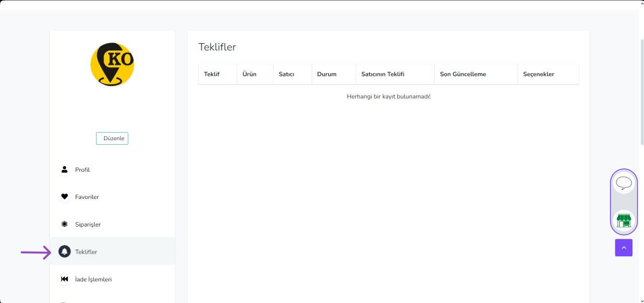
Task: Click the Satıcı column header
Action: click(292, 74)
